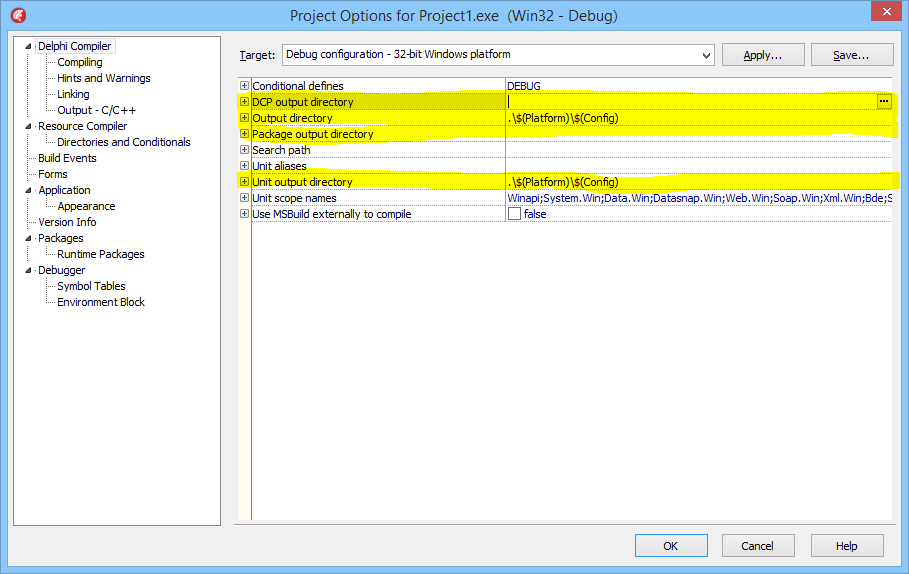Screen dimensions: 909x574
Task: Select Debugger tree item
Action: (61, 270)
